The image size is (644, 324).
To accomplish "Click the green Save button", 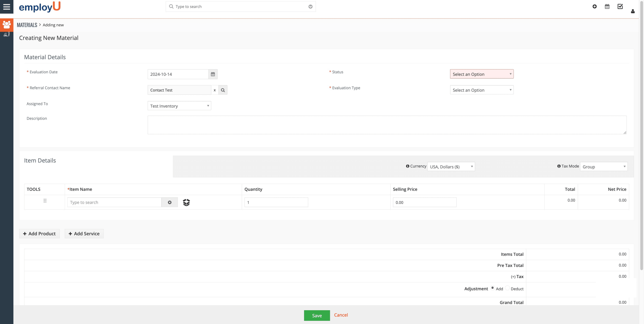I will click(x=317, y=316).
